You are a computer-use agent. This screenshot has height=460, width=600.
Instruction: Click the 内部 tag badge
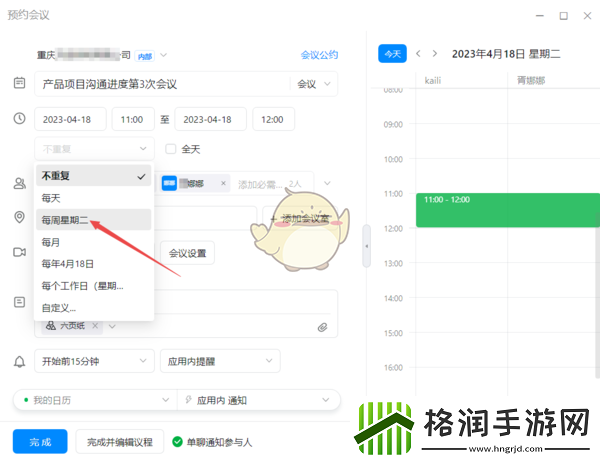[x=145, y=56]
